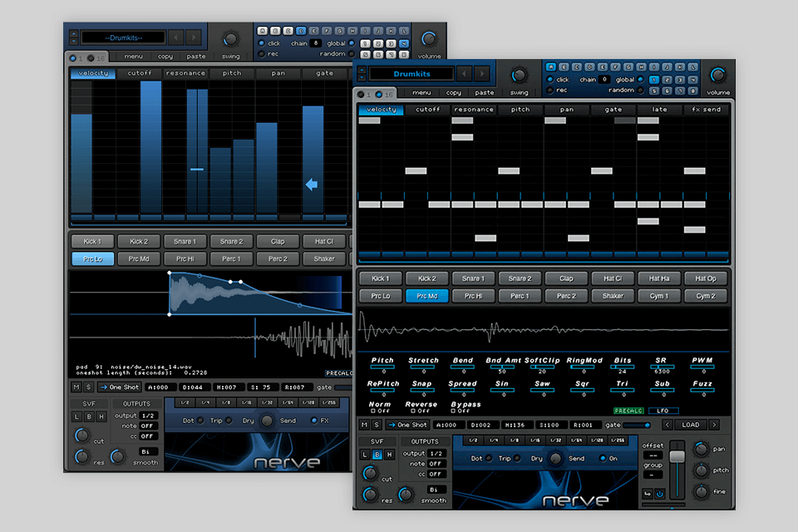798x532 pixels.
Task: Click the fine tune knob in front window
Action: click(702, 492)
